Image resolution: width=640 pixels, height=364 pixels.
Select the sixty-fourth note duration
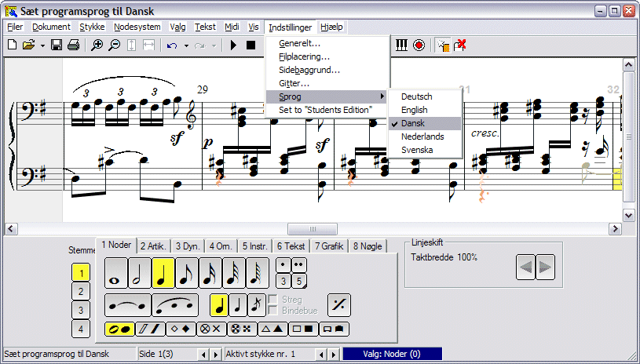pos(258,273)
